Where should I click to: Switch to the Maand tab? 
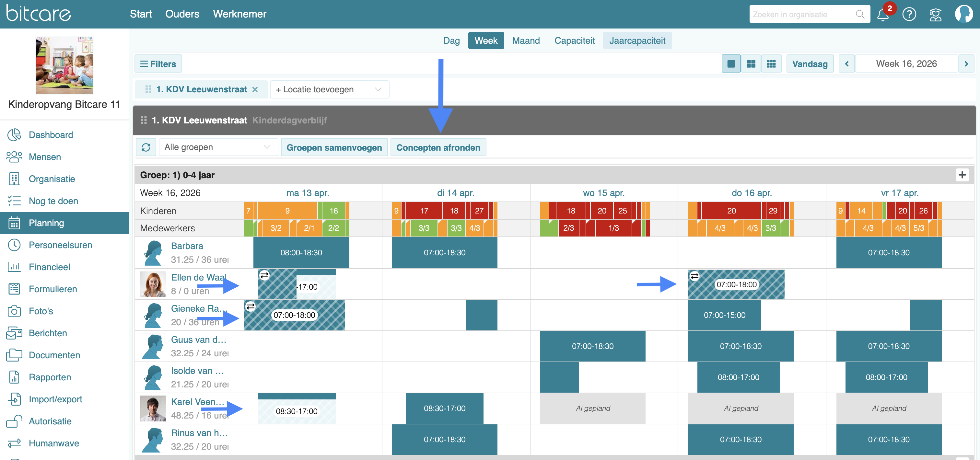click(526, 41)
